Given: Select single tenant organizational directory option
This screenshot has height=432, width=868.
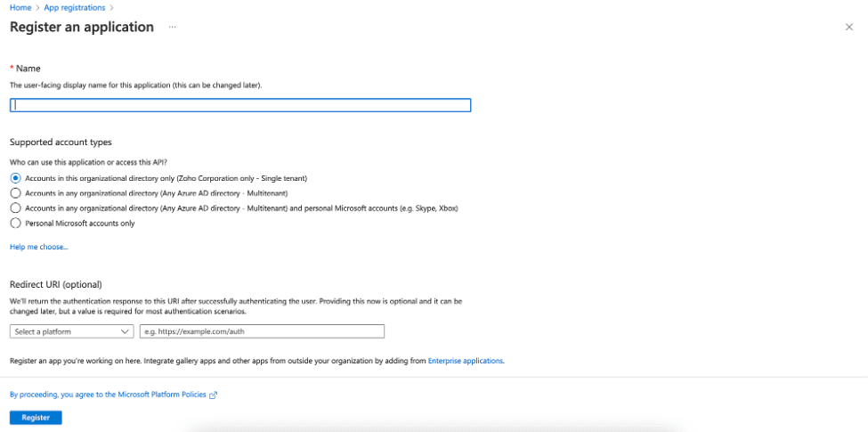Looking at the screenshot, I should point(15,178).
